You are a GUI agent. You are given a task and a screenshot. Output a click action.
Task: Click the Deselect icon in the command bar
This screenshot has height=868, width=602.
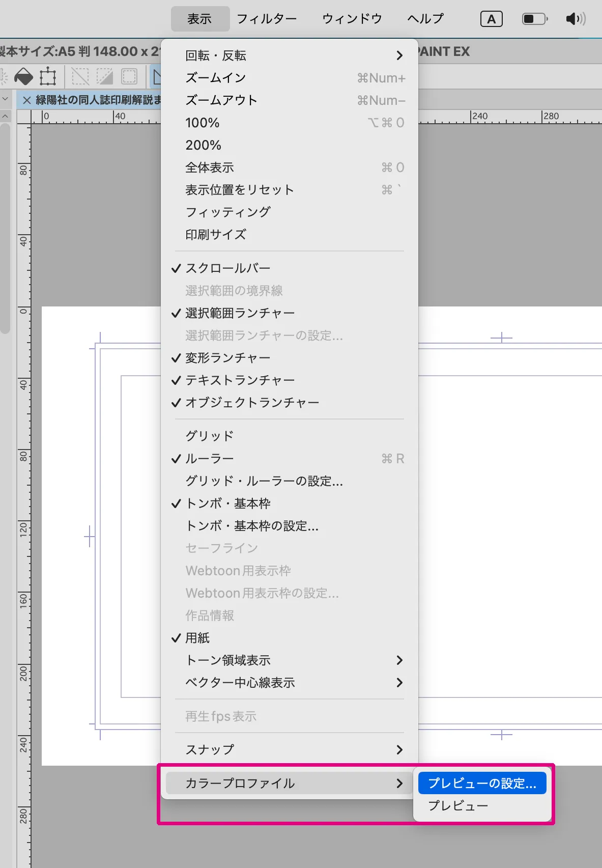tap(80, 77)
